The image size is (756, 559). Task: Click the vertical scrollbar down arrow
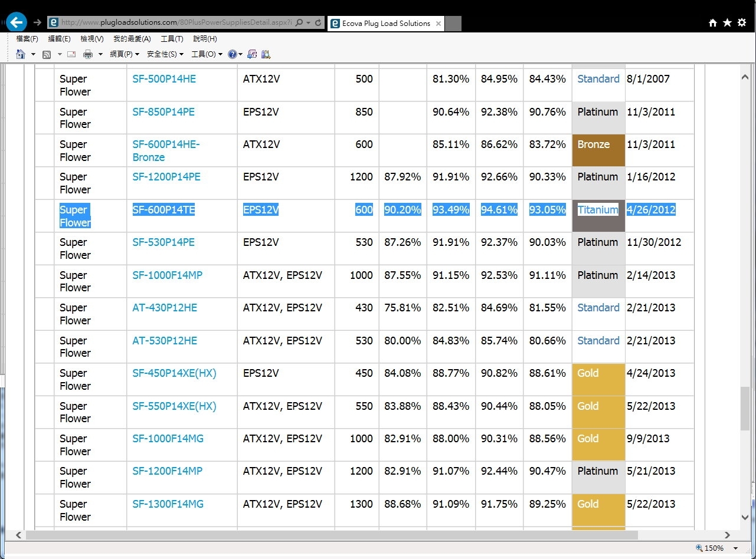[x=746, y=517]
